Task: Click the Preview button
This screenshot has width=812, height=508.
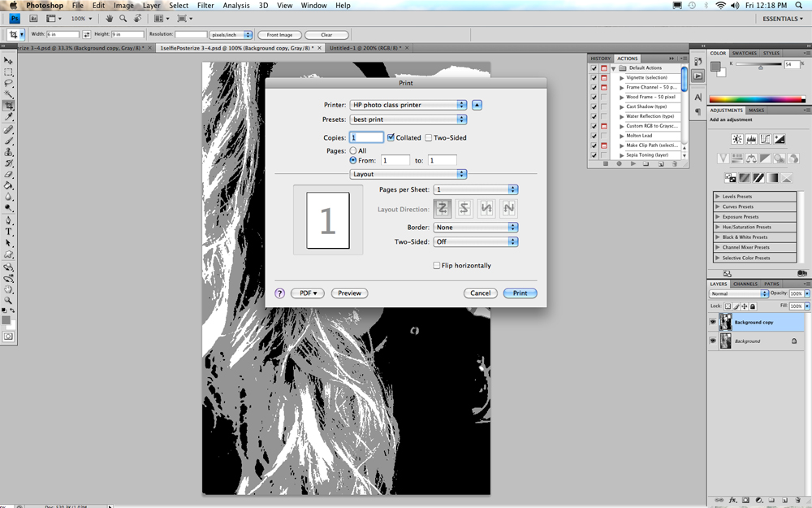Action: tap(349, 293)
